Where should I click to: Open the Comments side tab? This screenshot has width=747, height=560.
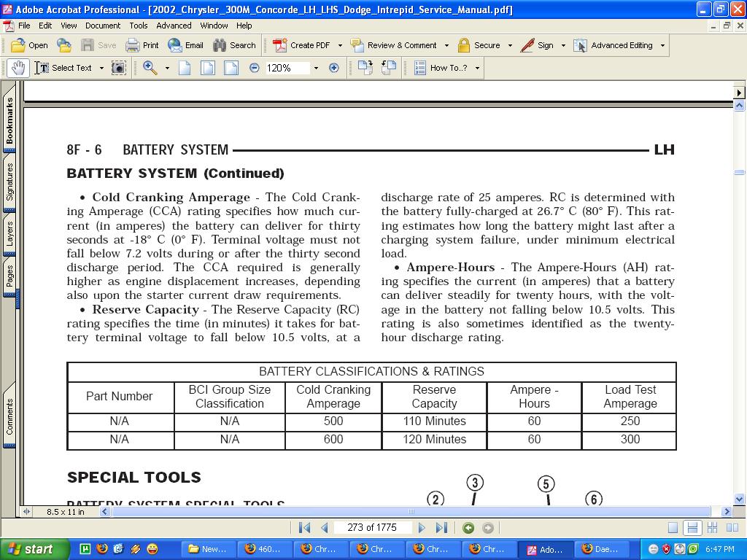click(x=9, y=416)
